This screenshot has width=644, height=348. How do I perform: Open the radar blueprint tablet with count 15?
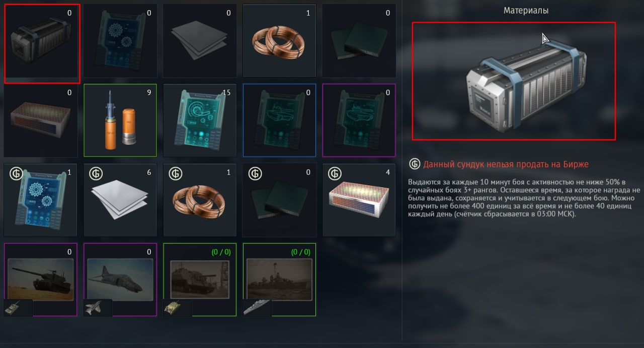pos(200,120)
